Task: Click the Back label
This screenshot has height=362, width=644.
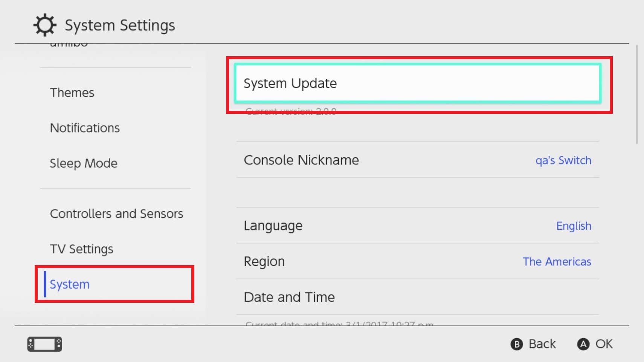Action: click(x=542, y=344)
